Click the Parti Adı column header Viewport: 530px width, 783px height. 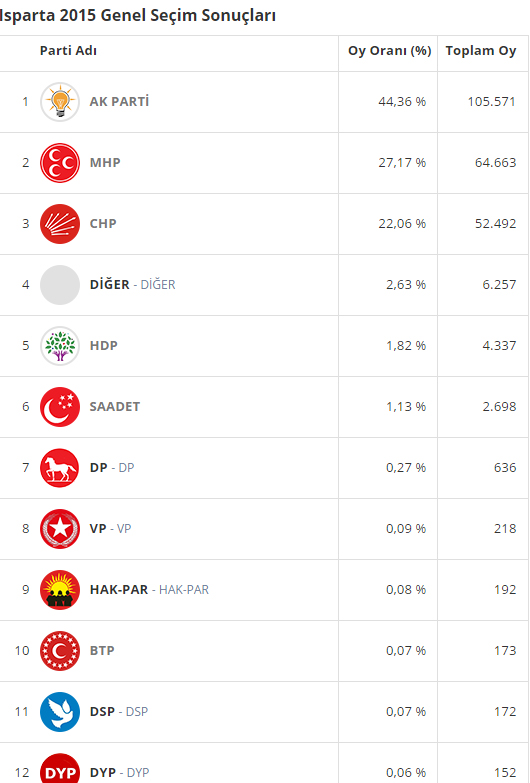(68, 50)
